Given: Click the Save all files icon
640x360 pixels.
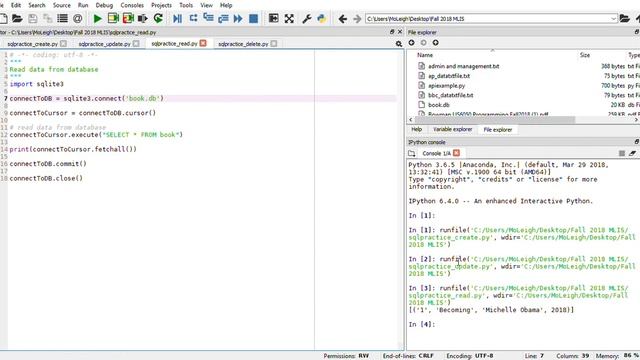Looking at the screenshot, I should coord(47,18).
